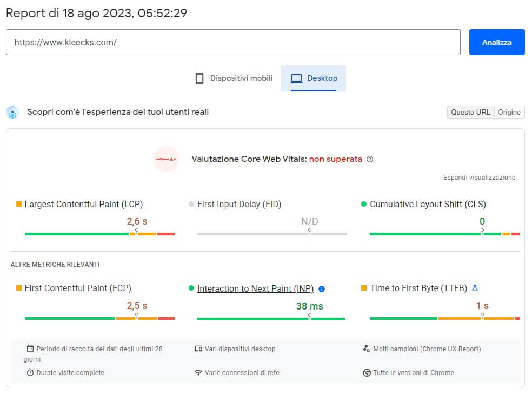
Task: Click the URL input field with kleecks.com
Action: click(233, 42)
